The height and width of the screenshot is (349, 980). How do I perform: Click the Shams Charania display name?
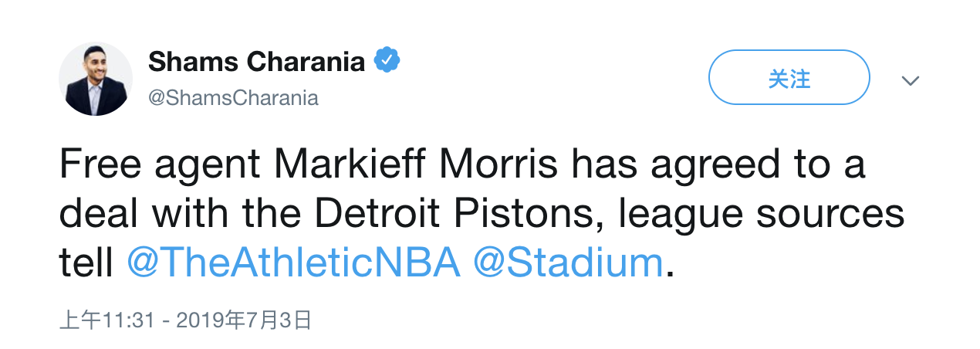coord(256,61)
